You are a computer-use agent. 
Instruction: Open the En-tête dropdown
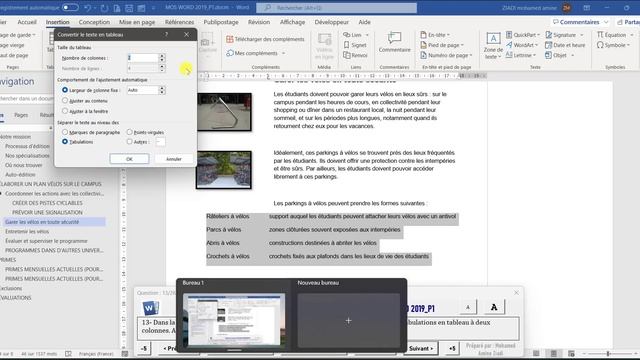click(435, 35)
